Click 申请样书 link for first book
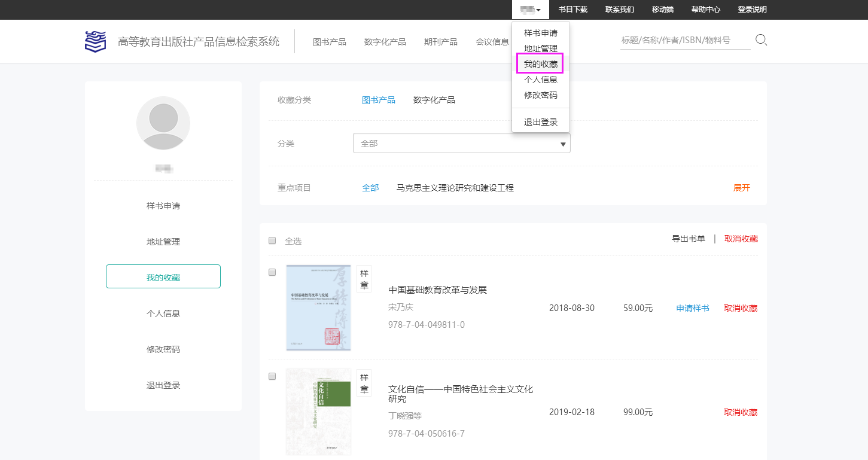 692,308
